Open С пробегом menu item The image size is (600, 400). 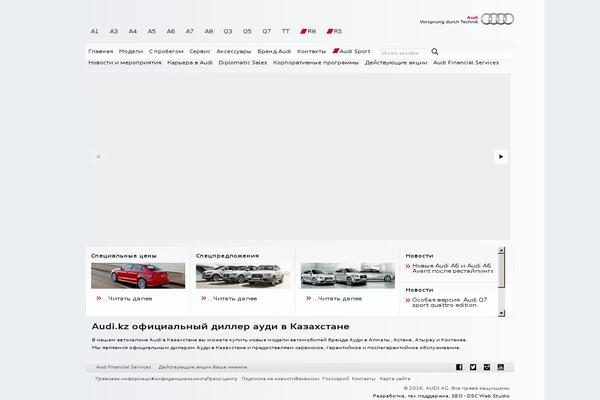[x=166, y=51]
